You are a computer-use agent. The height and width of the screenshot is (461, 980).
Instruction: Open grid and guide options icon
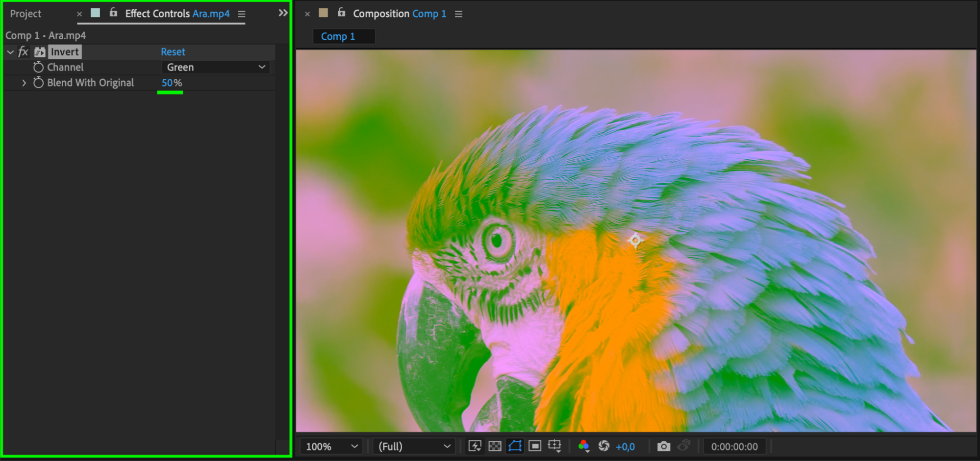tap(554, 446)
